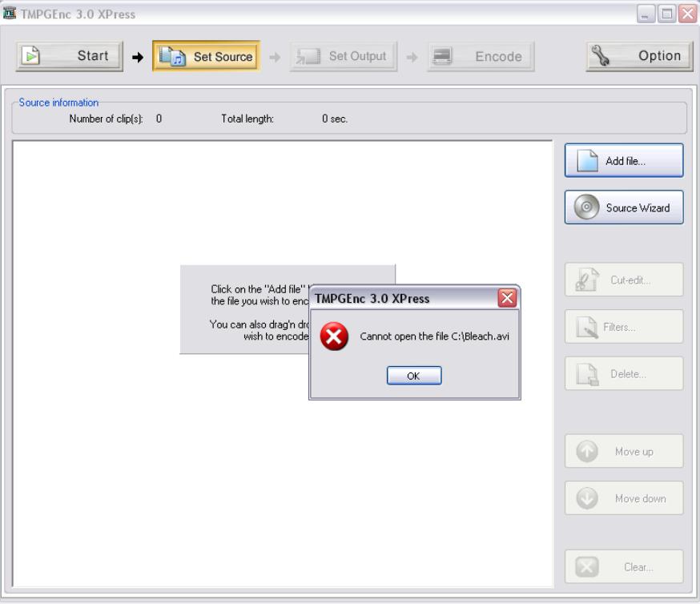Click the Cut-edit... button
The width and height of the screenshot is (700, 604).
[624, 280]
